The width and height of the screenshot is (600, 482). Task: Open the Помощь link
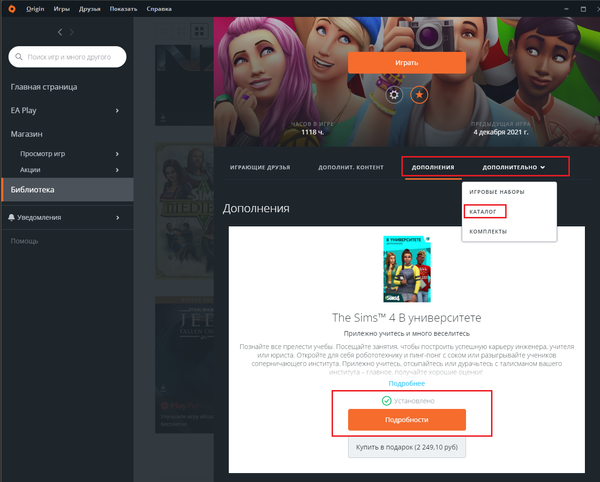(24, 241)
